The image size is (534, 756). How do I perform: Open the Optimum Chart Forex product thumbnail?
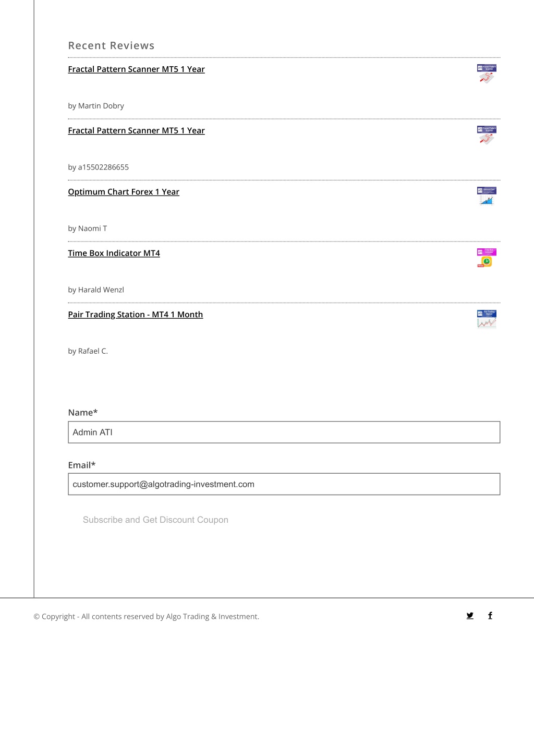pyautogui.click(x=487, y=196)
